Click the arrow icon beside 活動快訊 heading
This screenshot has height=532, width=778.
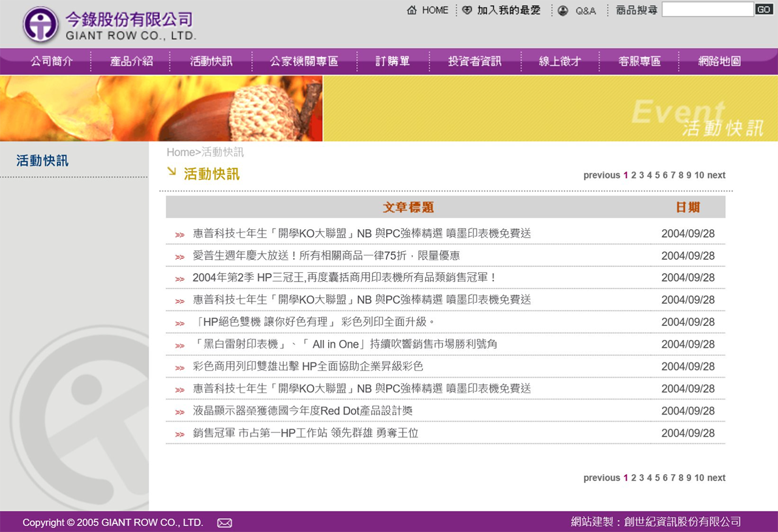[171, 171]
